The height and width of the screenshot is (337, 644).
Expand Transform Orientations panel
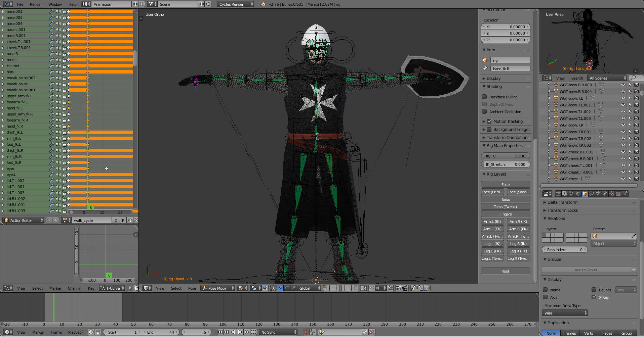point(506,137)
